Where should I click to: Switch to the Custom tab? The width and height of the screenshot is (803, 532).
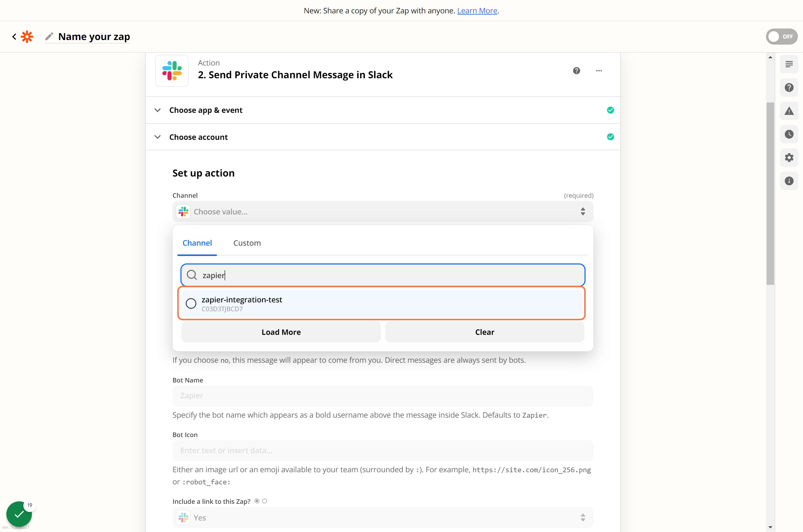[247, 243]
